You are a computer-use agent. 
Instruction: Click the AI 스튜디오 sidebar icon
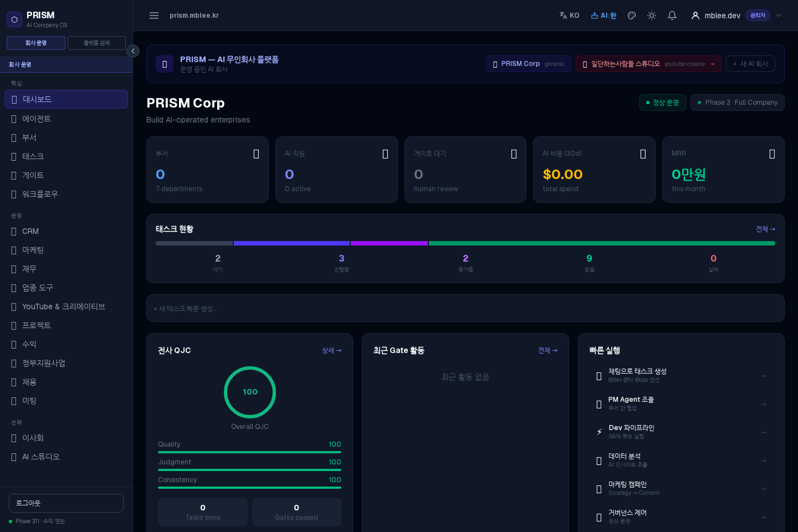[14, 457]
